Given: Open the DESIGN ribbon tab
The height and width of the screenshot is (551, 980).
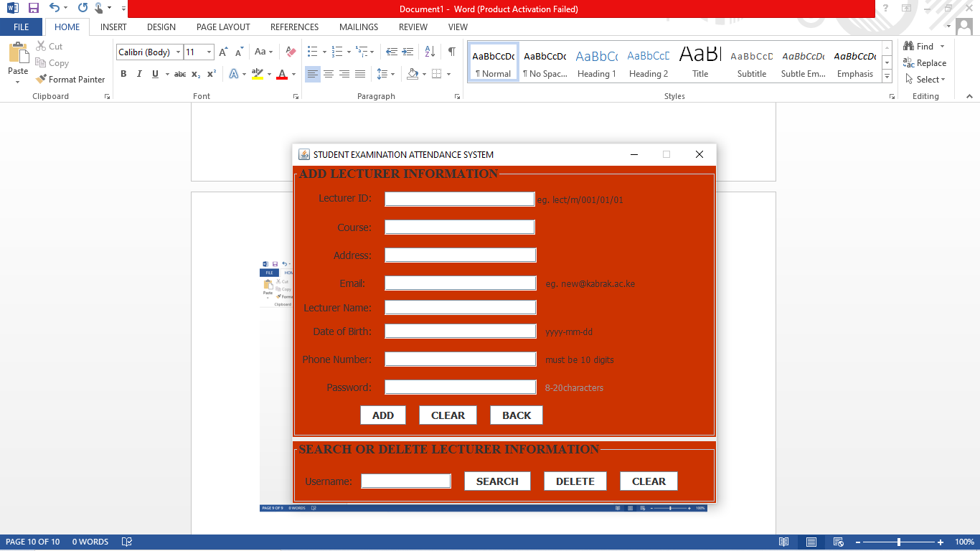Looking at the screenshot, I should pyautogui.click(x=161, y=27).
